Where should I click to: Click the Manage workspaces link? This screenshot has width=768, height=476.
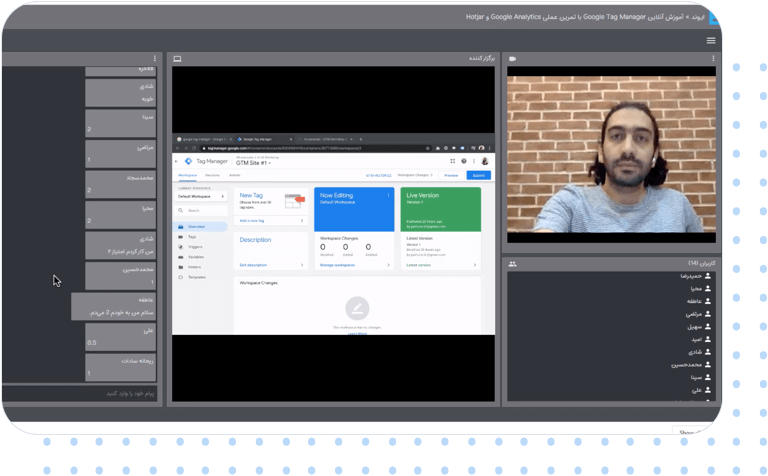click(337, 265)
